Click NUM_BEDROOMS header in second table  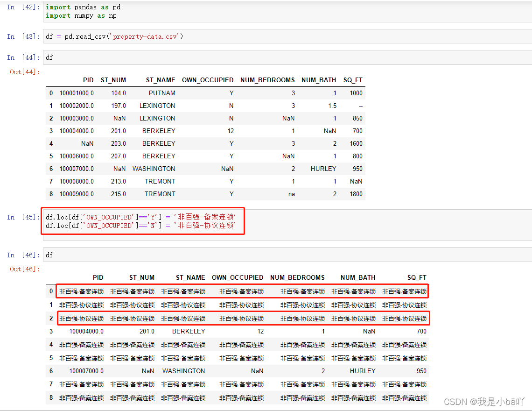pyautogui.click(x=298, y=277)
